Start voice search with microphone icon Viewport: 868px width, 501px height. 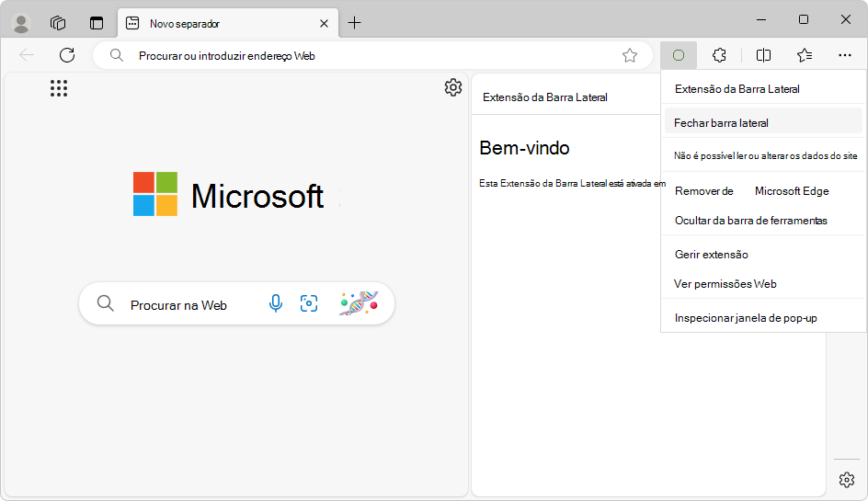275,303
